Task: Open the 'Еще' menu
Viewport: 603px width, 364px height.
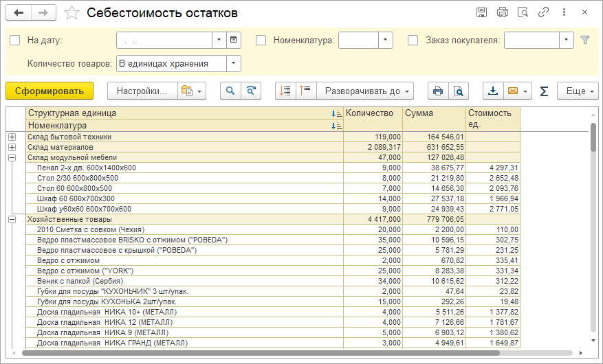Action: point(576,91)
